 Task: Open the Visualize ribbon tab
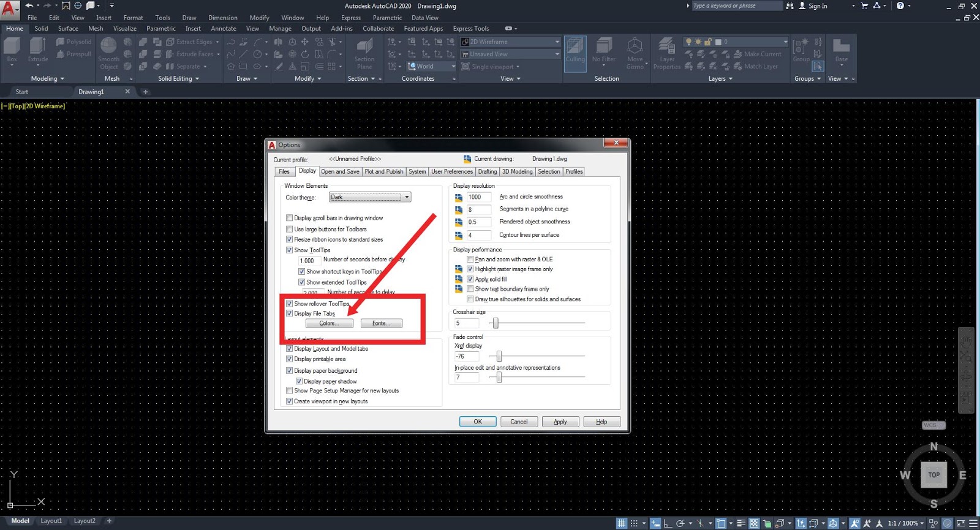pos(125,28)
